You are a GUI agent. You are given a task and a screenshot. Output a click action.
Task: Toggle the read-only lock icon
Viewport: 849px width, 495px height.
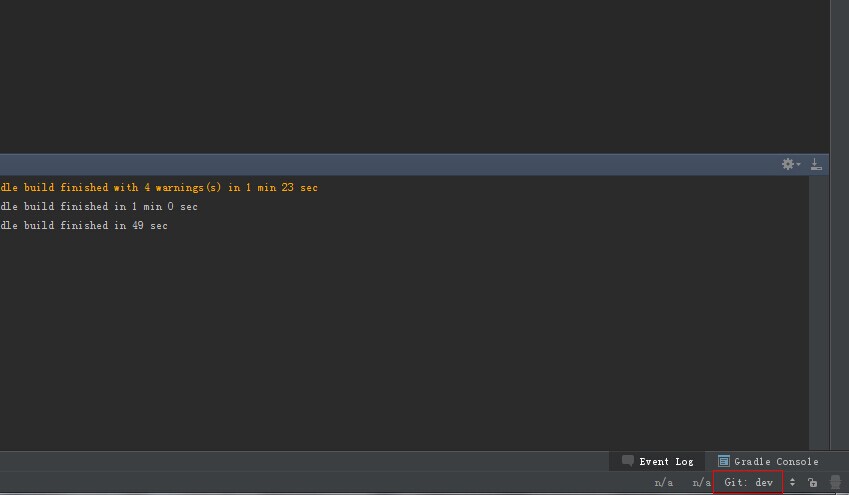point(812,482)
